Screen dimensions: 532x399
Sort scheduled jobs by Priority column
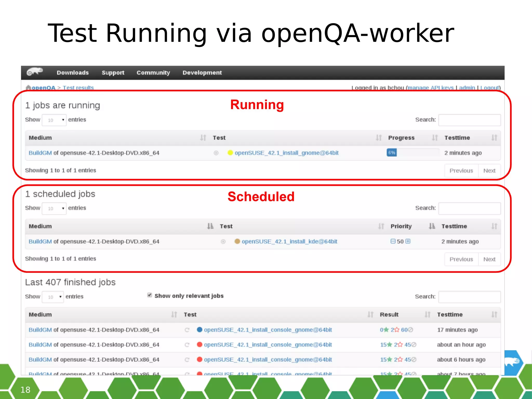pos(432,226)
